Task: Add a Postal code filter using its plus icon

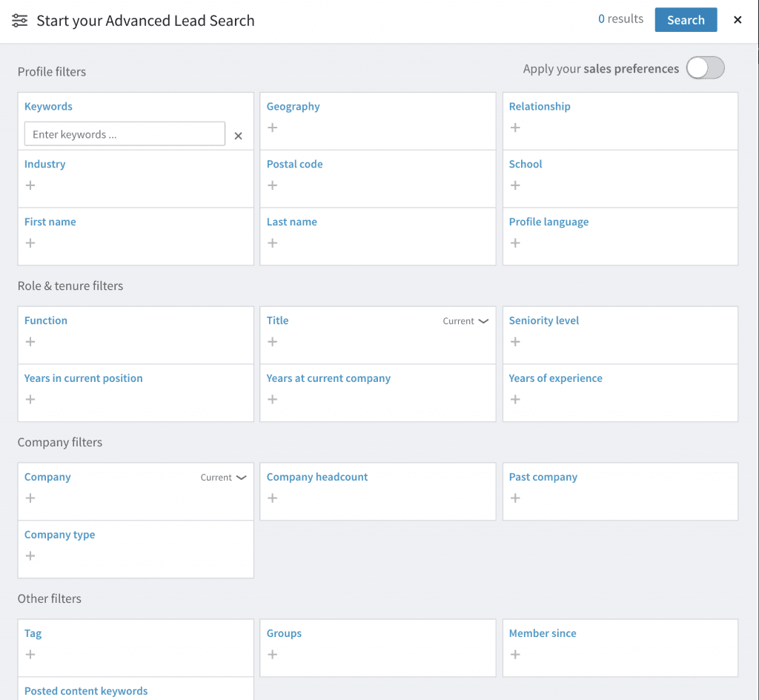Action: click(x=272, y=185)
